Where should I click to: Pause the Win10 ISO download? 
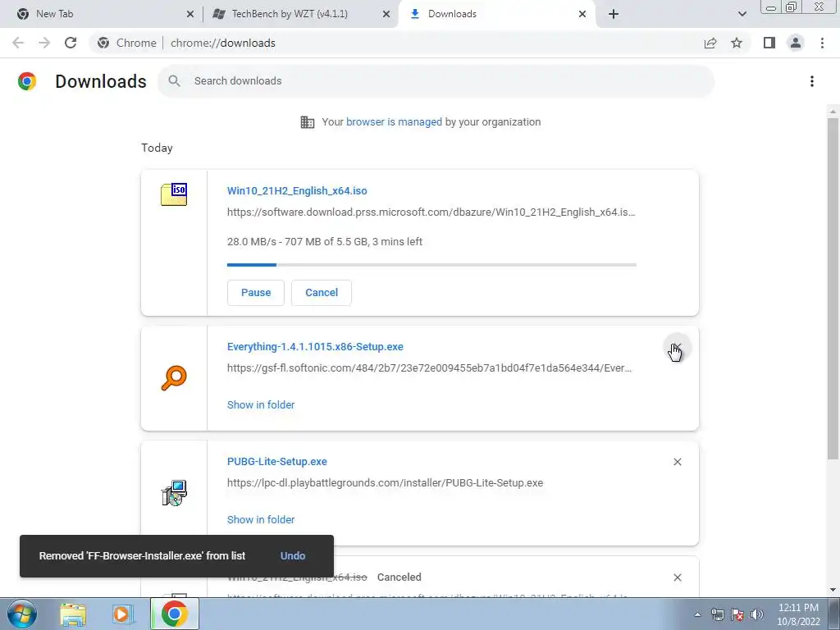coord(256,293)
